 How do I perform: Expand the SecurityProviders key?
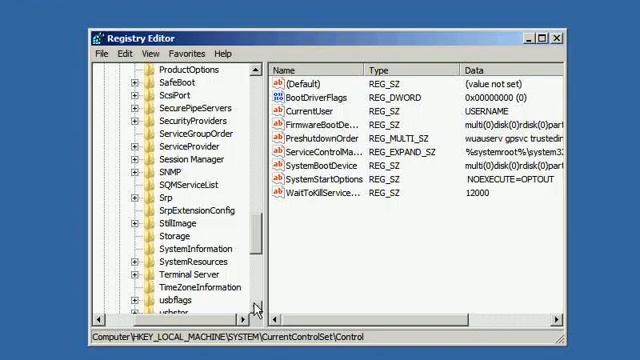(135, 121)
